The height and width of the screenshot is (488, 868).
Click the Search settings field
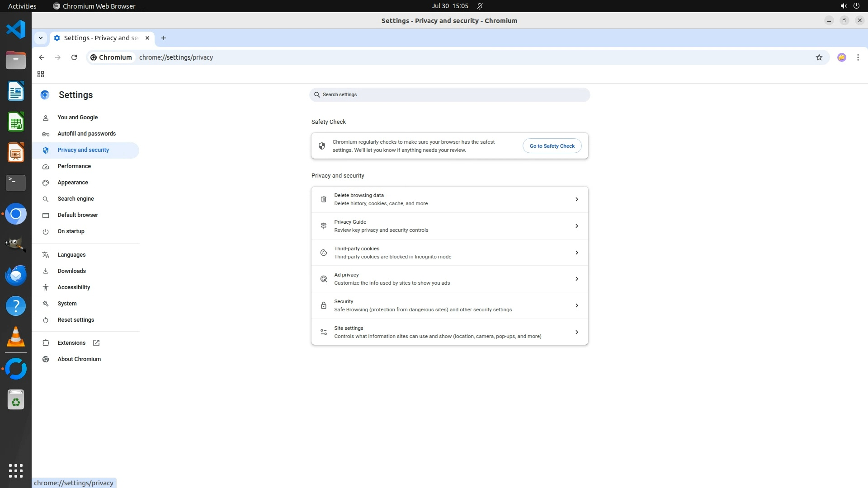click(x=449, y=95)
